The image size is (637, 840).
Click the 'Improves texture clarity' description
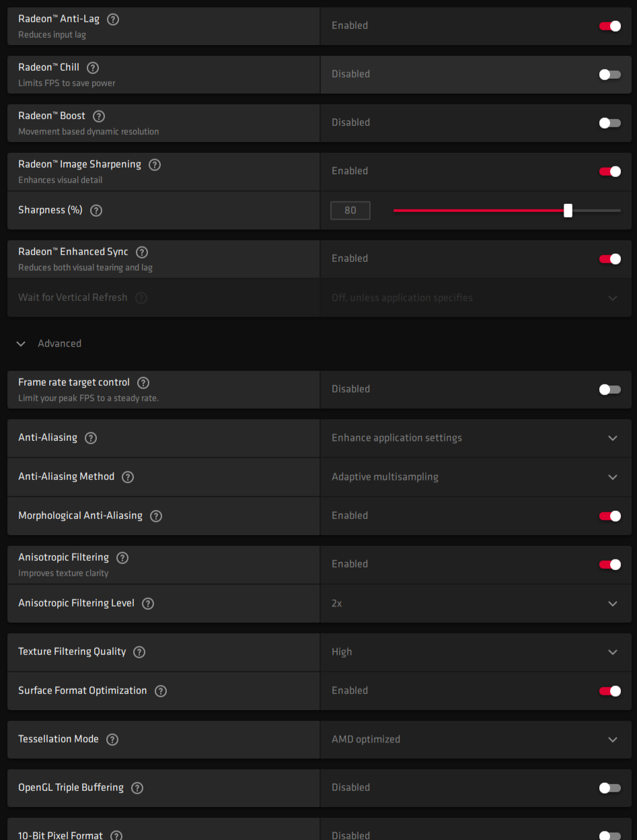click(63, 573)
